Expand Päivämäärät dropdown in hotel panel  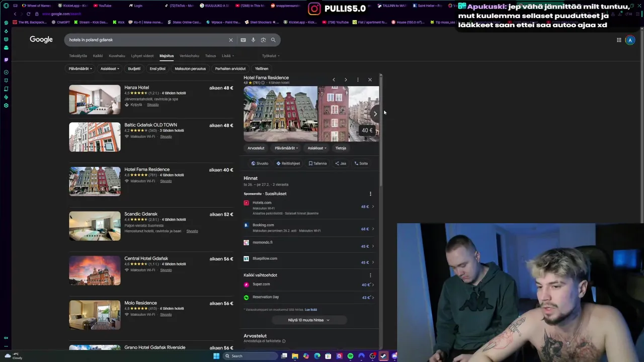[x=286, y=148]
